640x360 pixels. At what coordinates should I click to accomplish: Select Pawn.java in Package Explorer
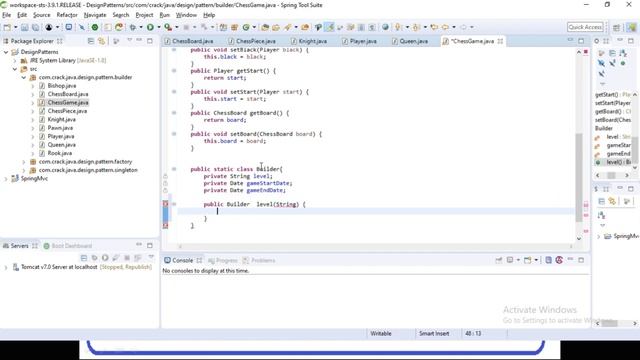coord(60,128)
